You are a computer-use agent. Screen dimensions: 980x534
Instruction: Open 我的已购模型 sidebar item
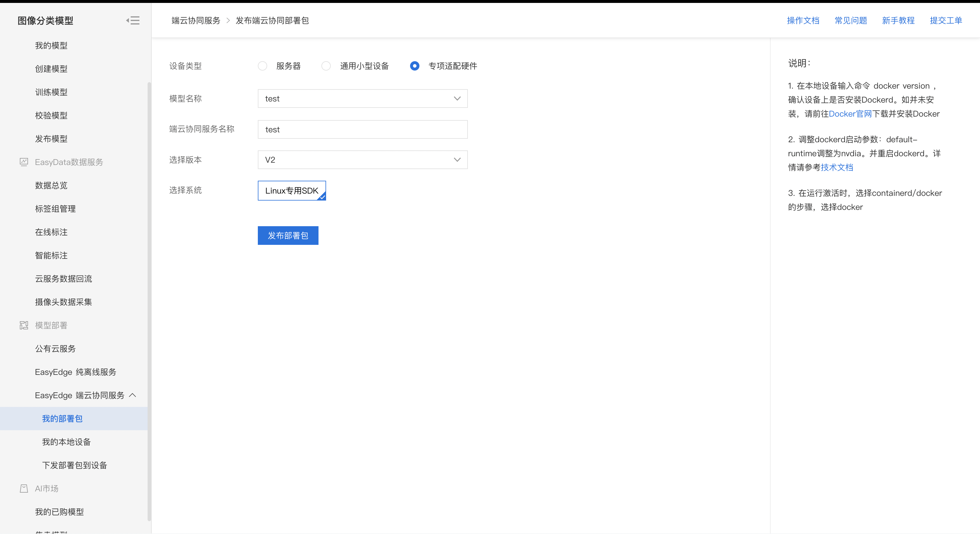pyautogui.click(x=59, y=512)
